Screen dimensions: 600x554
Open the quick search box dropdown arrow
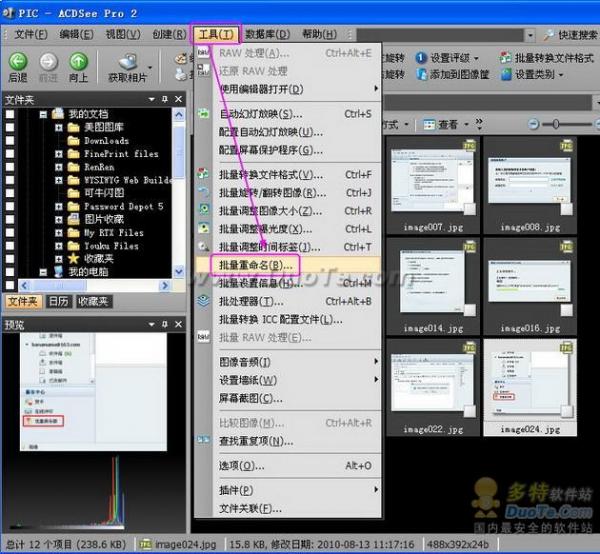point(530,35)
